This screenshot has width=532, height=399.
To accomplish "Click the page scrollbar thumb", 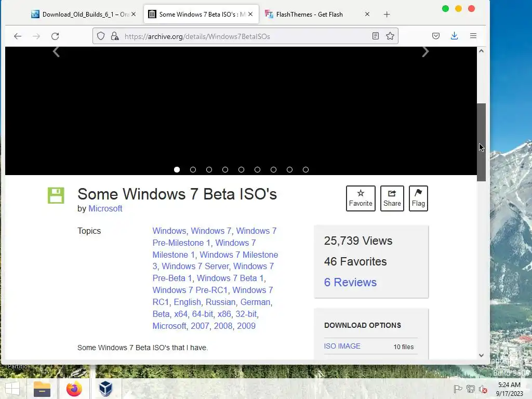I will (481, 142).
